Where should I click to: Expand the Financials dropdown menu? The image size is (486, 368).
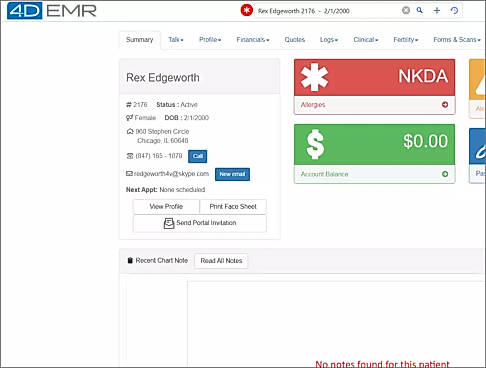(x=253, y=40)
